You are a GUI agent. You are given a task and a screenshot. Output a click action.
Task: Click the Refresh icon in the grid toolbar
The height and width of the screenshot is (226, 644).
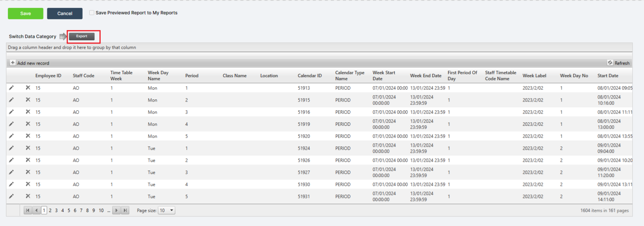click(610, 63)
